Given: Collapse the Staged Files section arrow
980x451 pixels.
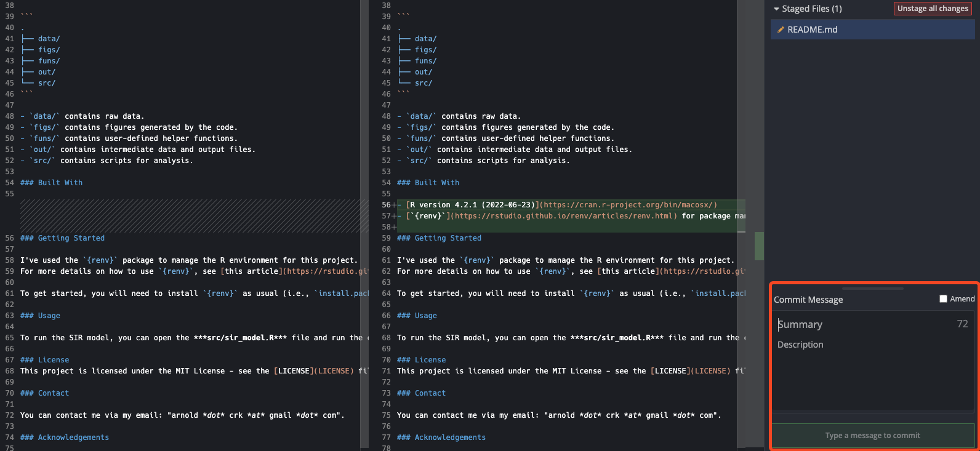Looking at the screenshot, I should pos(776,9).
